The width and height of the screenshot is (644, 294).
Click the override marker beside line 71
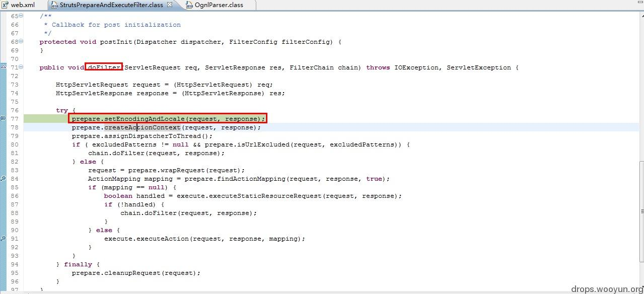tap(3, 67)
